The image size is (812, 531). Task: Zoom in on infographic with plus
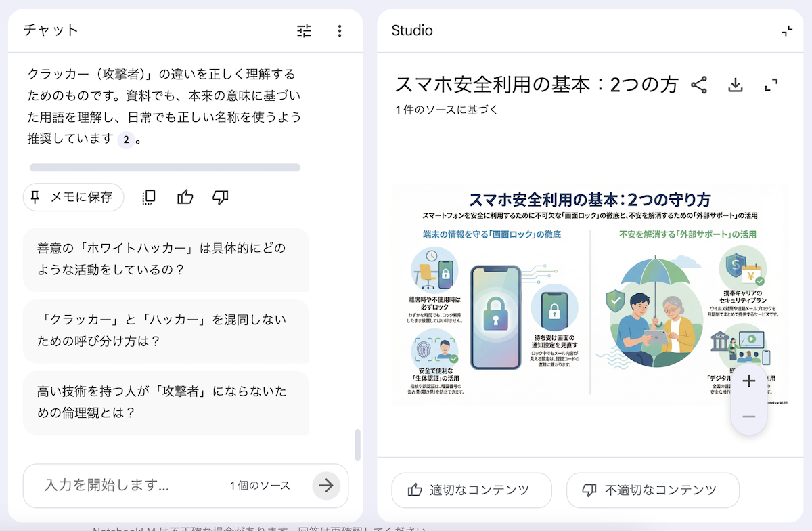tap(748, 381)
